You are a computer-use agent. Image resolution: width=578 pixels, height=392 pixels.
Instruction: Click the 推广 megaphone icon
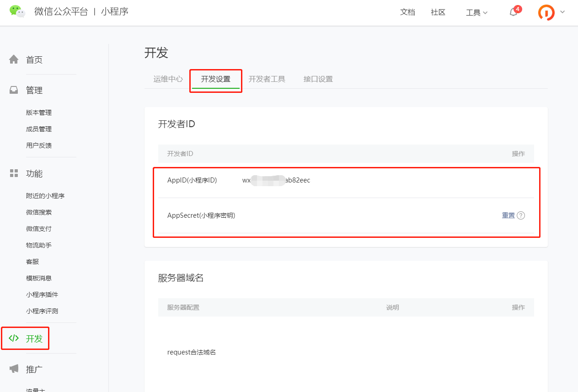[14, 369]
